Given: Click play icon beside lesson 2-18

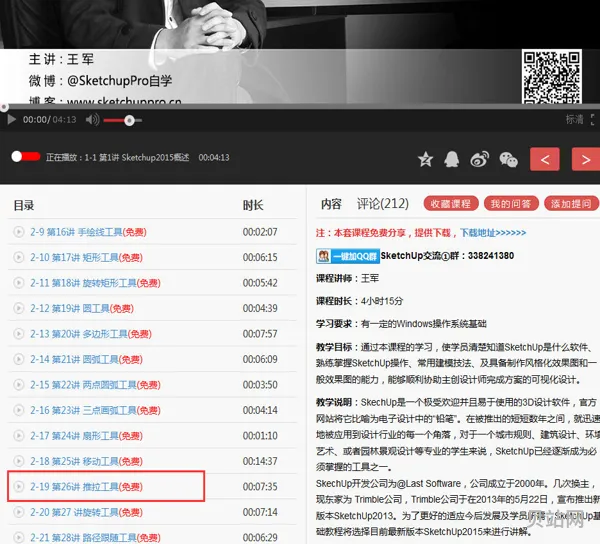Looking at the screenshot, I should coord(18,461).
